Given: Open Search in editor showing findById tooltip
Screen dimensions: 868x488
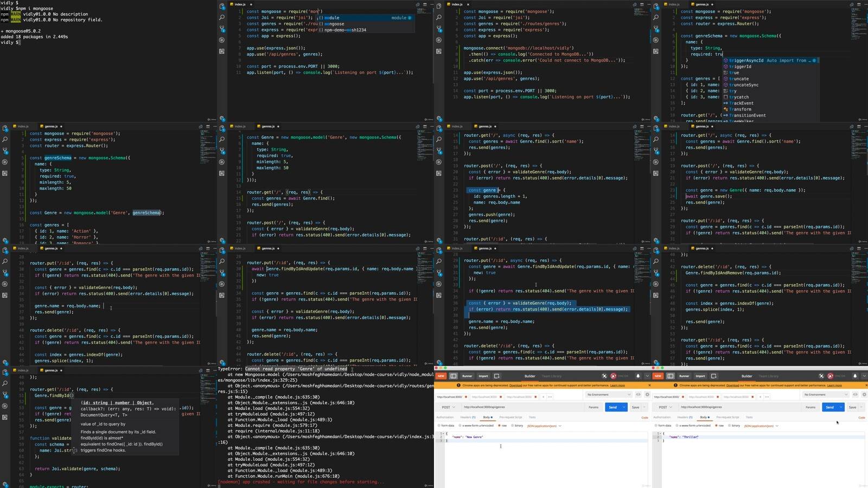Looking at the screenshot, I should (5, 383).
